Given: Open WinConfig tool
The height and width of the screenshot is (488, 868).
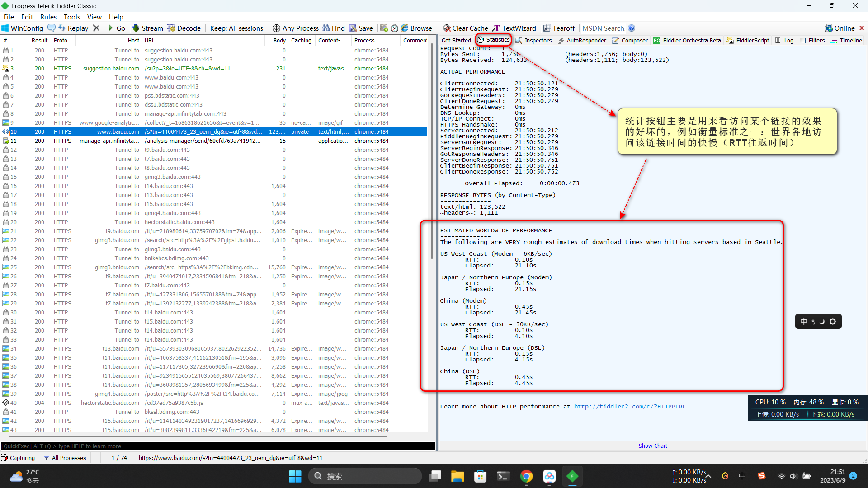Looking at the screenshot, I should (x=23, y=28).
